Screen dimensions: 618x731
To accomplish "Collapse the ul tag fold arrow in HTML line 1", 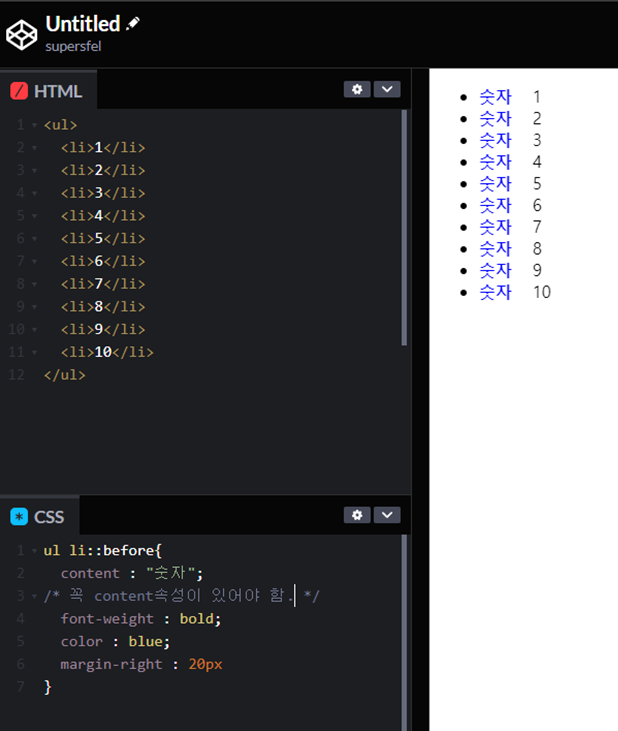I will (34, 125).
